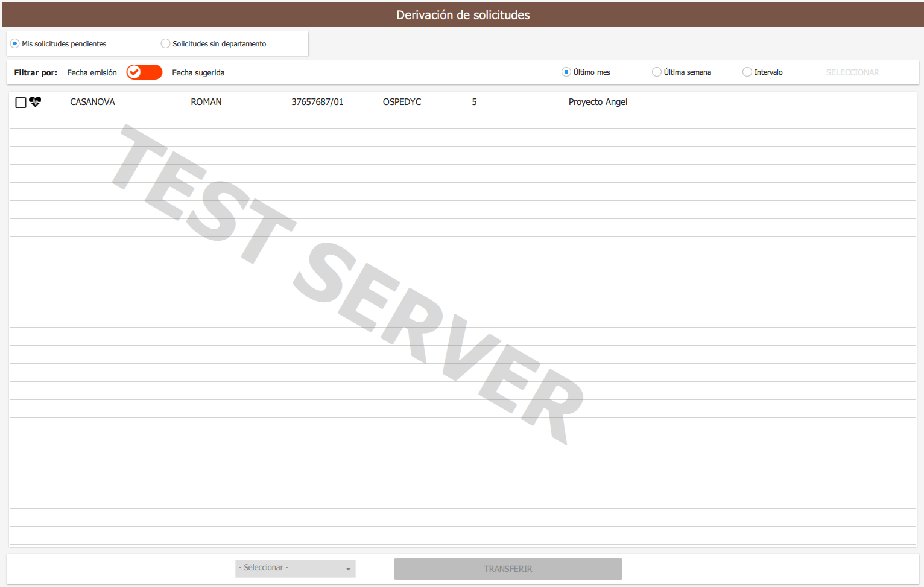924x587 pixels.
Task: Click the 'Derivación de solicitudes' title bar
Action: tap(463, 15)
